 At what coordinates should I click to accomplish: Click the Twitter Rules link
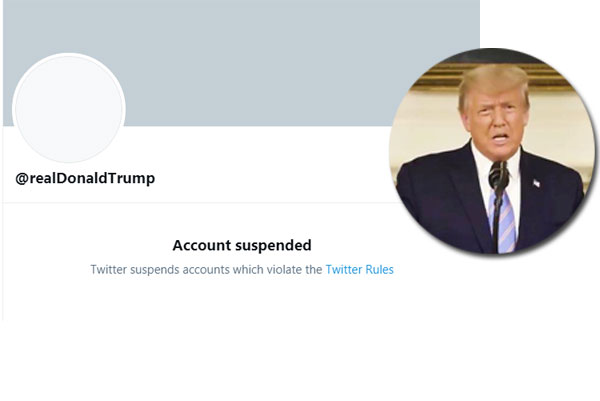pyautogui.click(x=359, y=270)
